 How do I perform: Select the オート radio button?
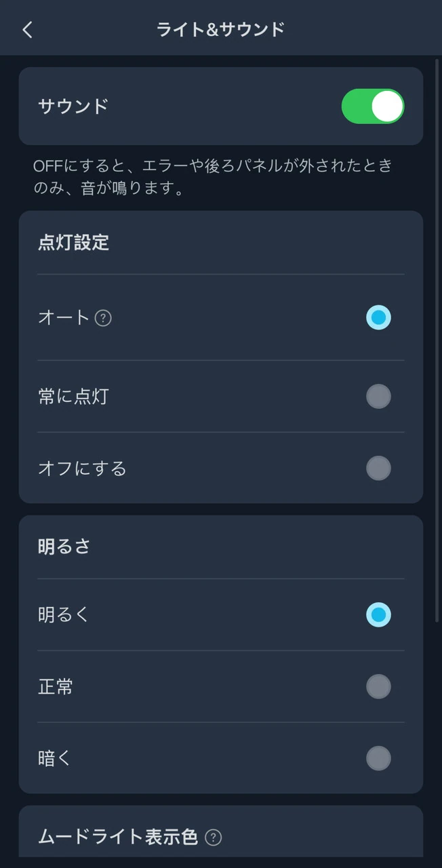(378, 317)
